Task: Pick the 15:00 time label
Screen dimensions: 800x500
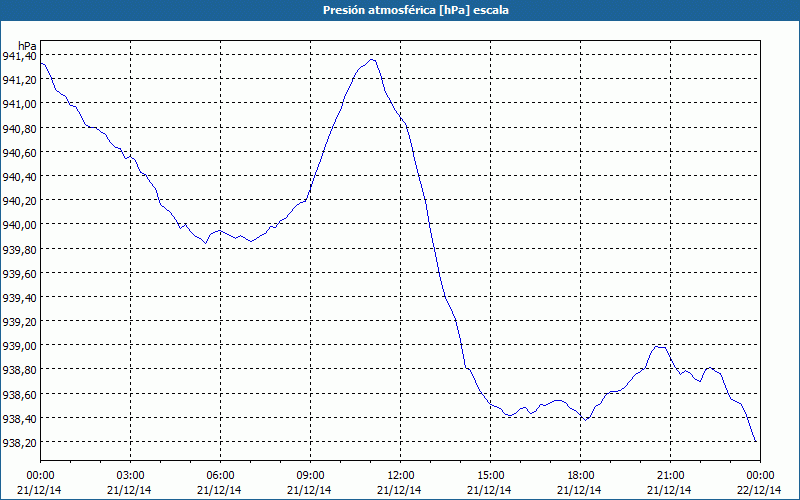Action: pos(490,476)
